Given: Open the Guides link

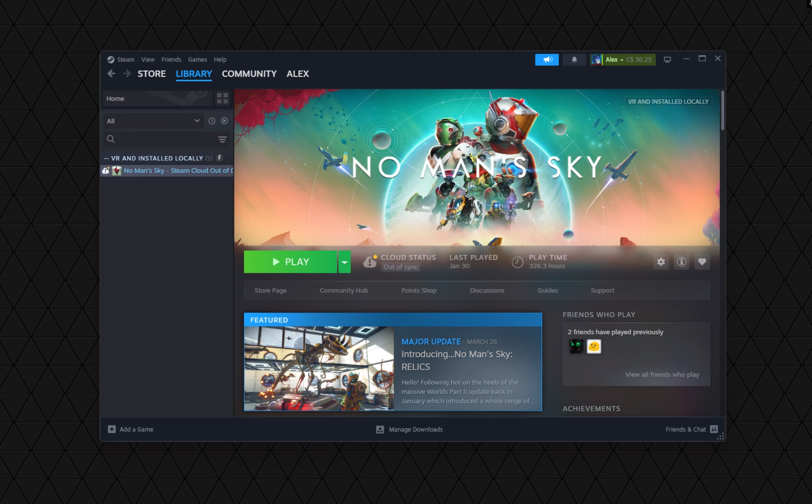Looking at the screenshot, I should 547,291.
